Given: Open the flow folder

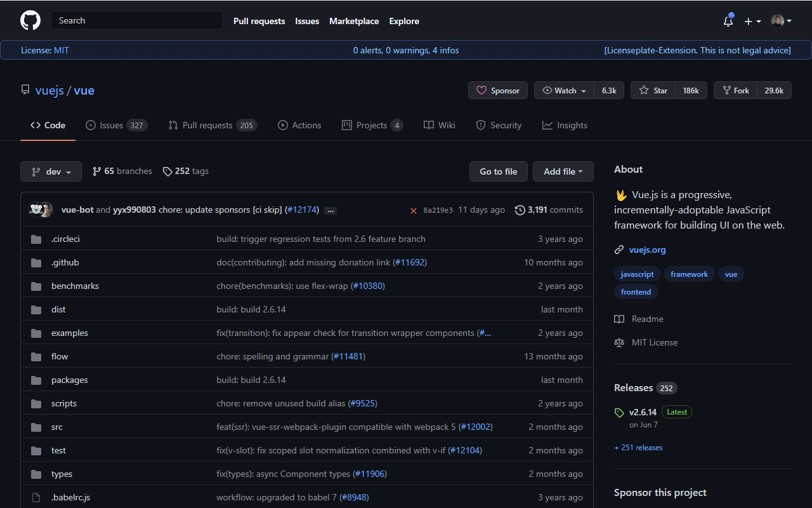Looking at the screenshot, I should tap(60, 356).
